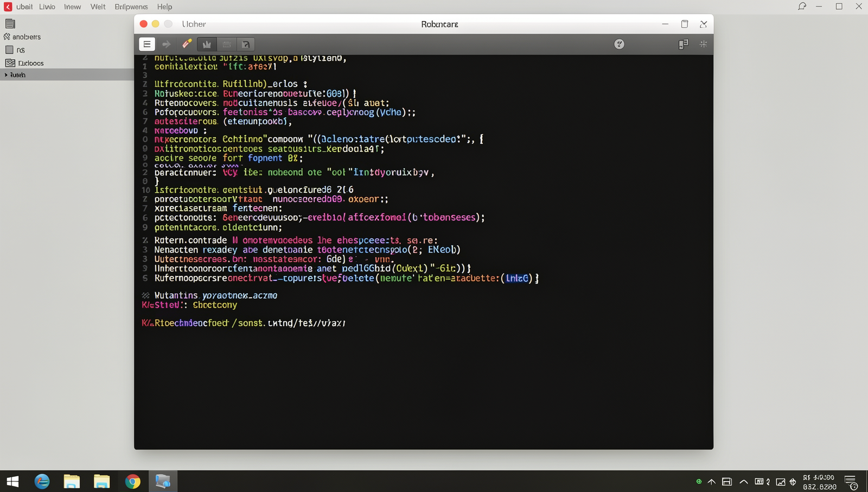Click the chat bubble icon at top right
Image resolution: width=868 pixels, height=492 pixels.
click(x=802, y=7)
